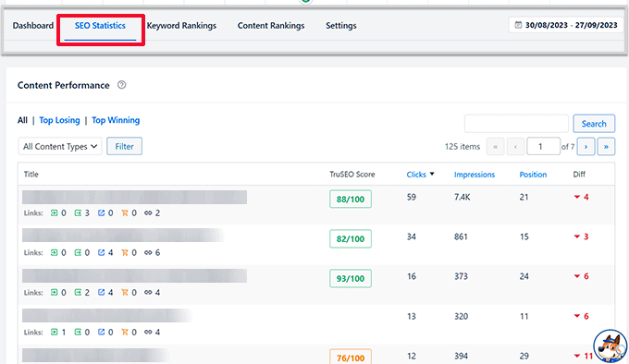
Task: Show All content filter
Action: 22,120
